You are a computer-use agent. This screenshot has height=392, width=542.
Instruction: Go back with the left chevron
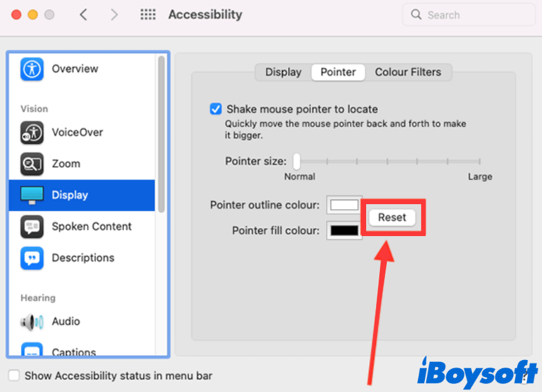(x=83, y=15)
